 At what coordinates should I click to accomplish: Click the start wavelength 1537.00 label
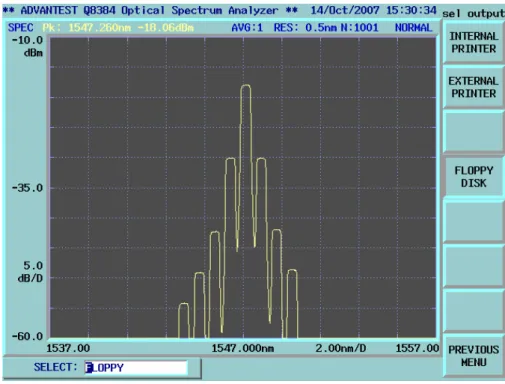pos(68,348)
